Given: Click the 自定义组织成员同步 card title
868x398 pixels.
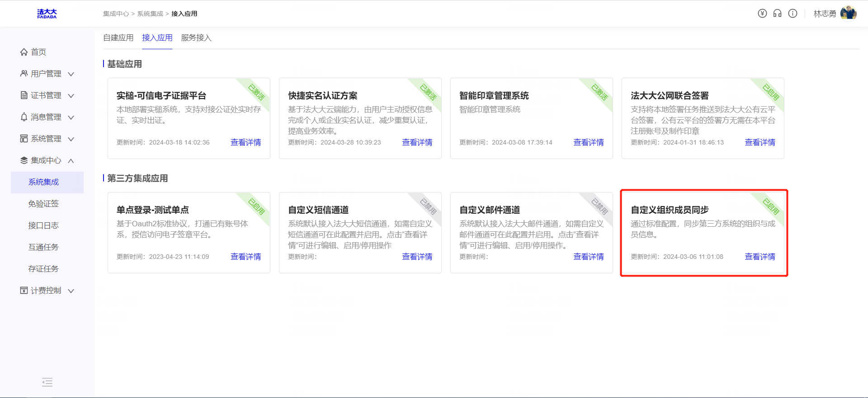Looking at the screenshot, I should tap(670, 210).
